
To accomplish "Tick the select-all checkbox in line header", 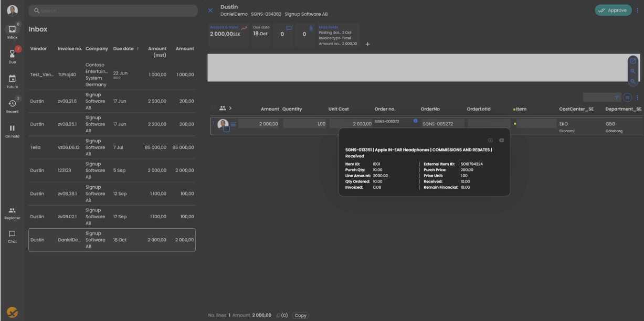I will point(214,109).
